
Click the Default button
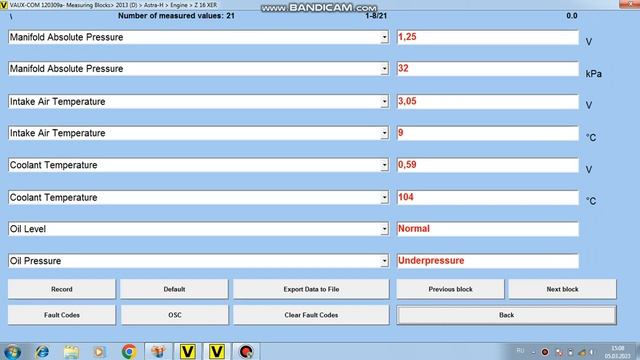(x=174, y=289)
